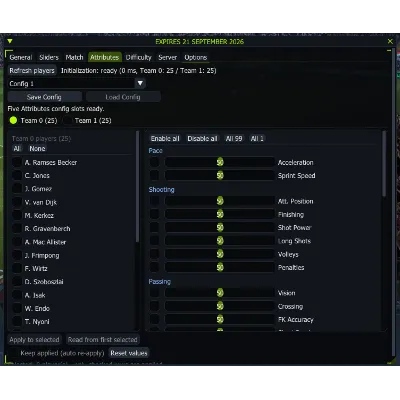This screenshot has height=400, width=400.
Task: Enable the FK Accuracy attribute checkbox
Action: [x=154, y=319]
